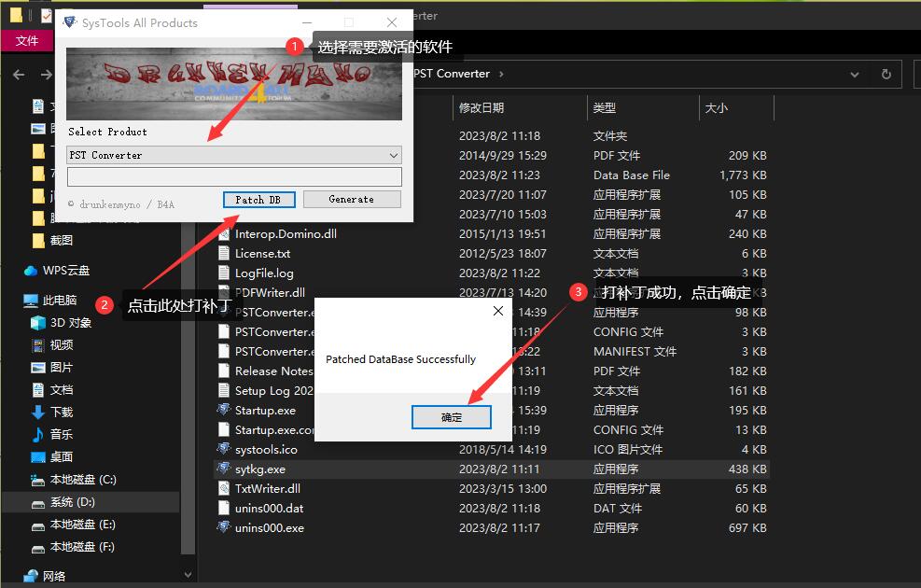Select the sytkg.exe application icon
The height and width of the screenshot is (588, 921).
tap(224, 469)
